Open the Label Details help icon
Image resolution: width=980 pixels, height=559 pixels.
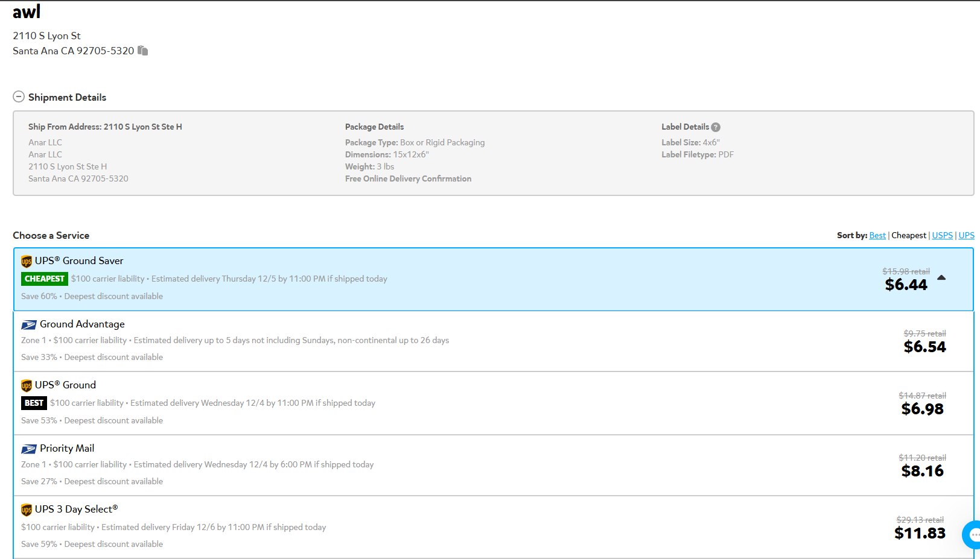[716, 127]
